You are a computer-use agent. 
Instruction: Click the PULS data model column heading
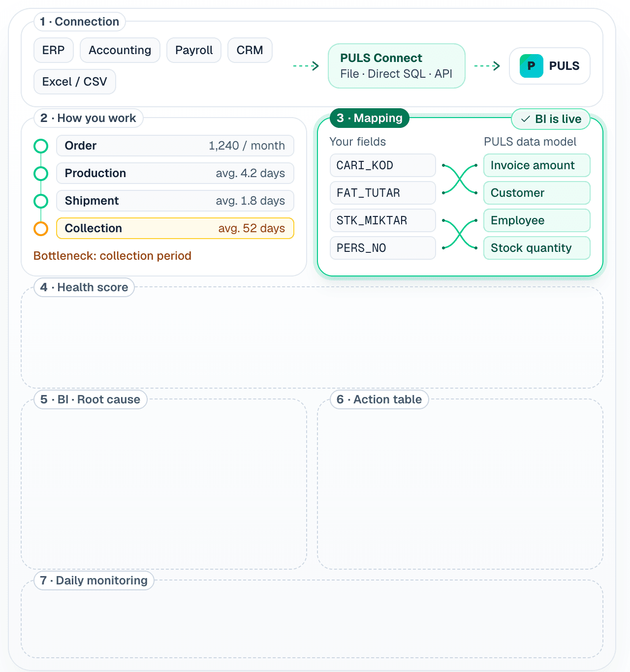point(530,142)
